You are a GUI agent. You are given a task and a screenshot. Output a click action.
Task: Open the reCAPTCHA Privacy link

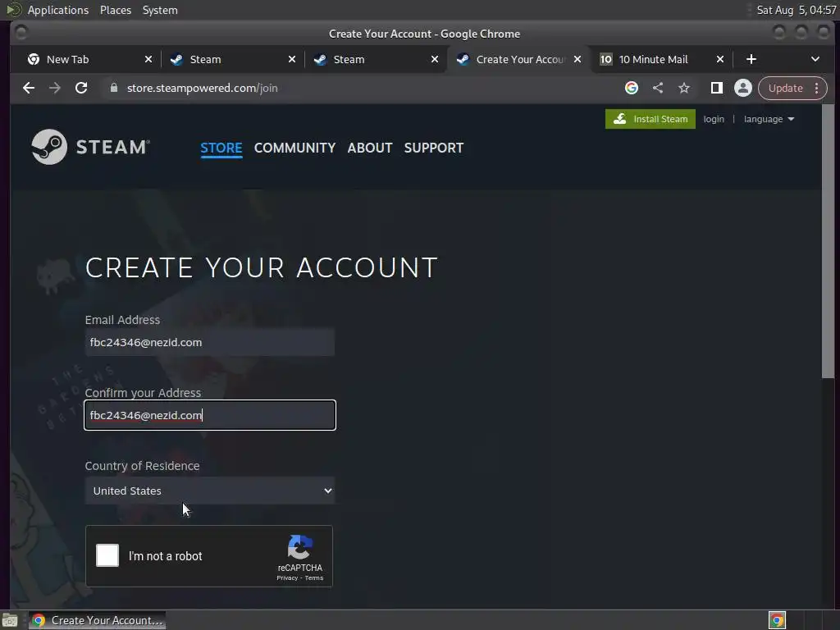(x=287, y=578)
